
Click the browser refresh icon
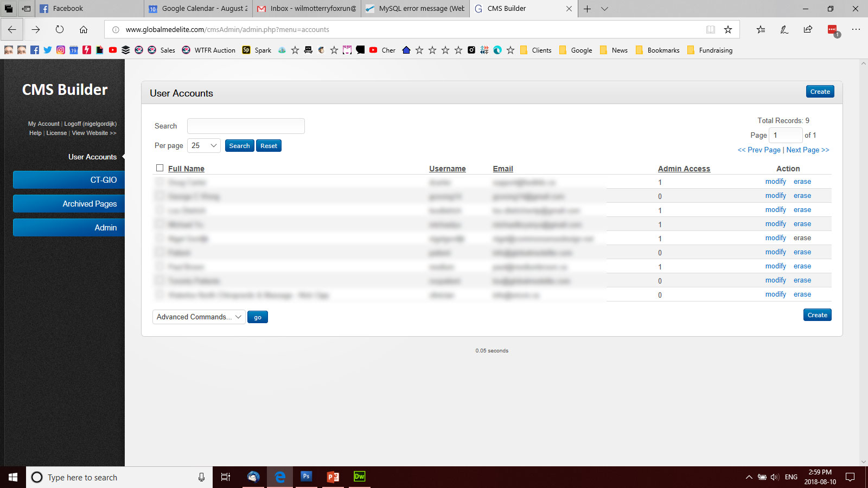60,30
